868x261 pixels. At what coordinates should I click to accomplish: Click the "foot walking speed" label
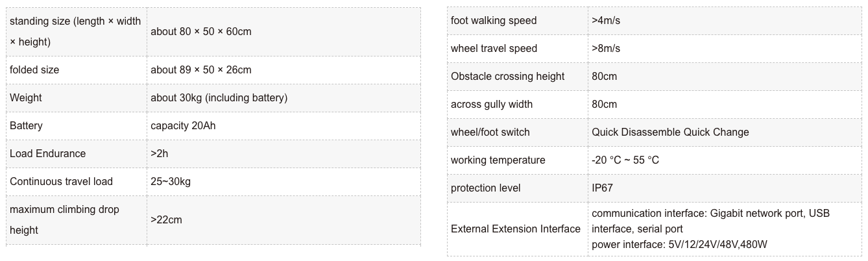(x=494, y=20)
